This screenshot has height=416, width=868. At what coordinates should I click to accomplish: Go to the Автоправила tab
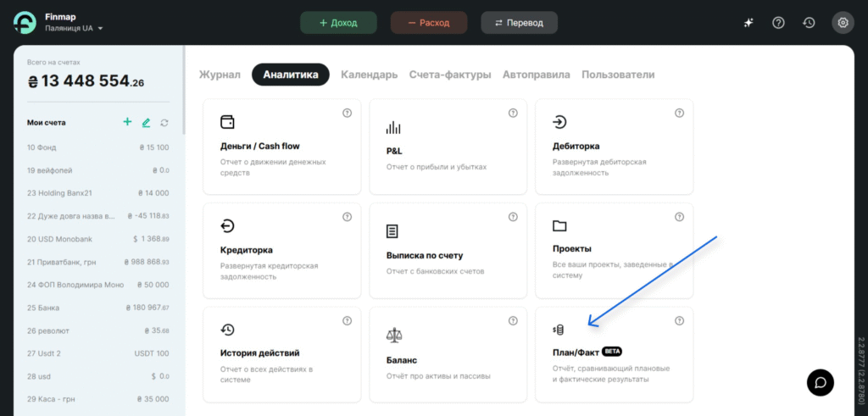(536, 75)
